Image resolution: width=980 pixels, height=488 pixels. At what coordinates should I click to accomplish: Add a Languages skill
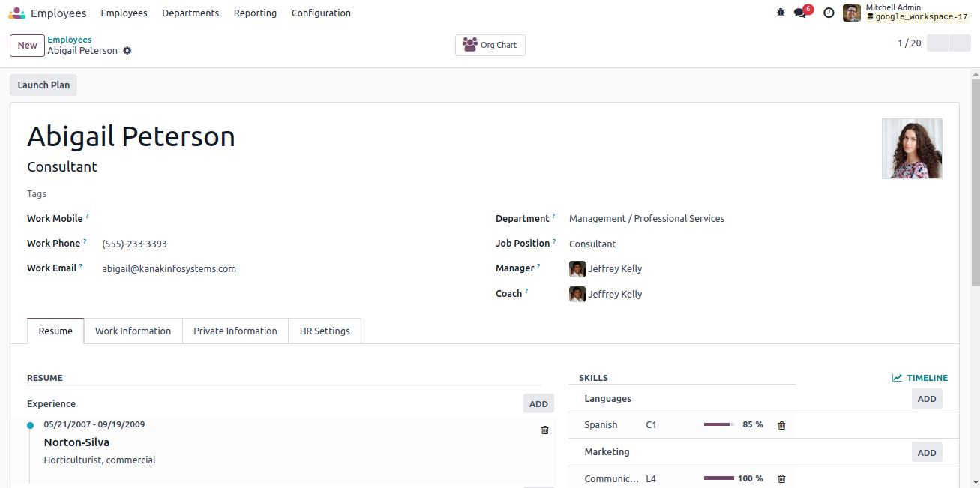point(927,399)
